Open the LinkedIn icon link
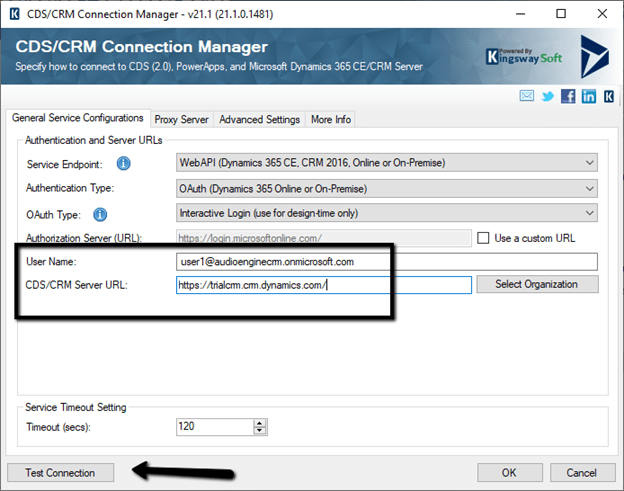This screenshot has width=624, height=491. (589, 96)
